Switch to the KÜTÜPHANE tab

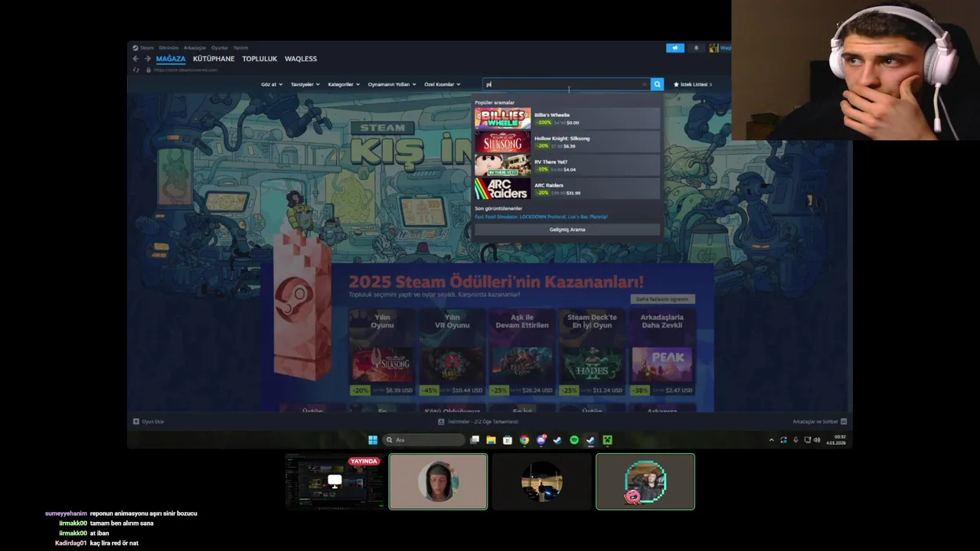pos(214,59)
